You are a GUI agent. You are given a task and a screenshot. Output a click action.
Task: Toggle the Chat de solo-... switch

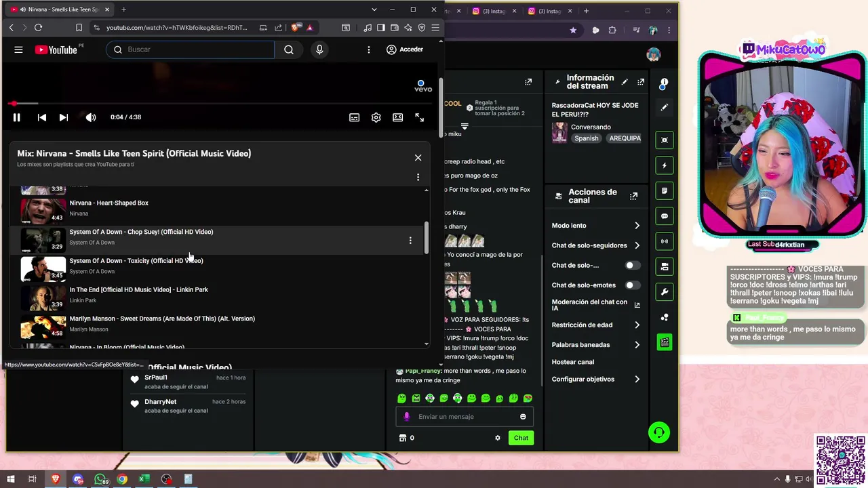coord(632,266)
